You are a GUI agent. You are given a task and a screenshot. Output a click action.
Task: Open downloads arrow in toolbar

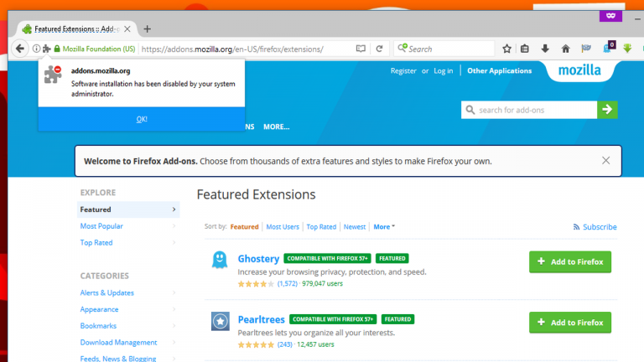(545, 49)
